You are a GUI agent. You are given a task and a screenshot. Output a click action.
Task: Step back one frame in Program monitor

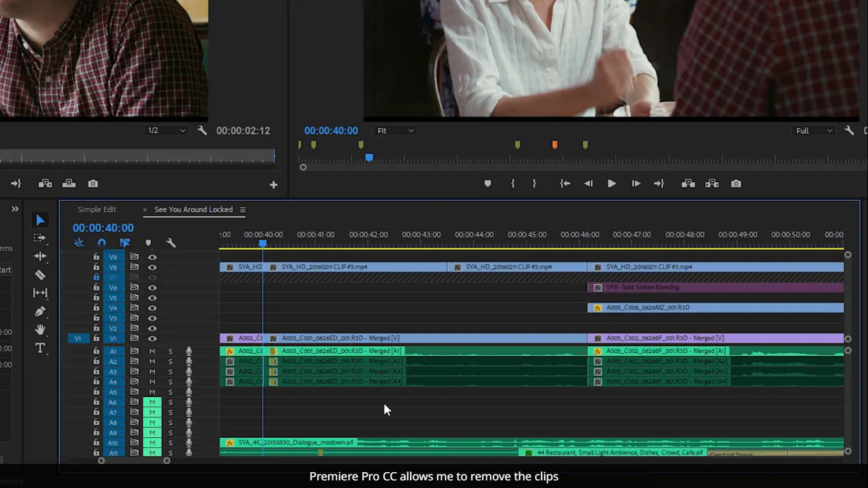(588, 184)
